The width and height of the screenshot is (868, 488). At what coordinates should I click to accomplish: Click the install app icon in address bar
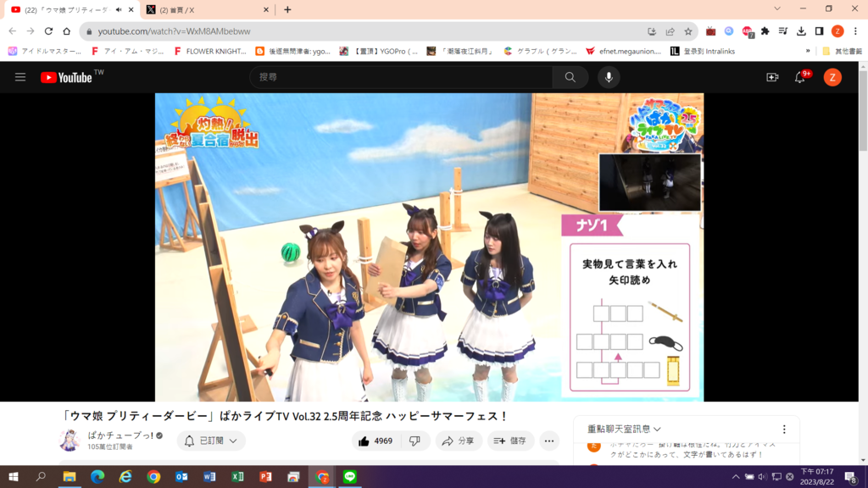[x=652, y=31]
